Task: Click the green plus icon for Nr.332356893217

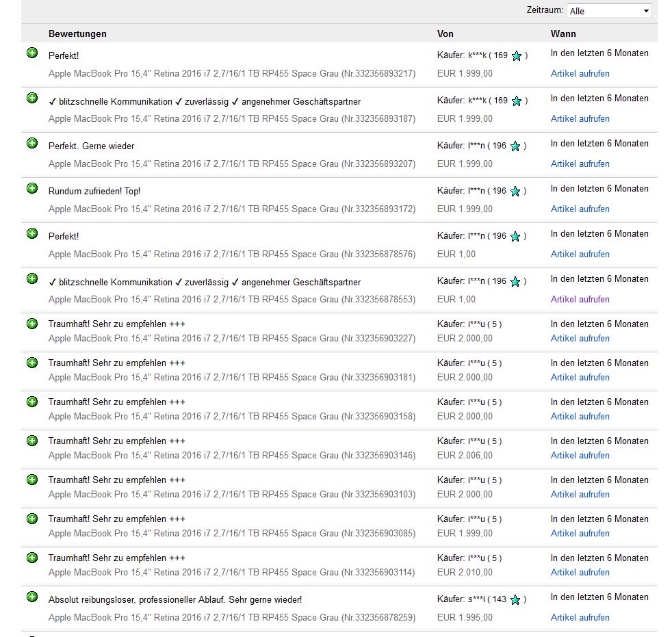Action: (x=32, y=53)
